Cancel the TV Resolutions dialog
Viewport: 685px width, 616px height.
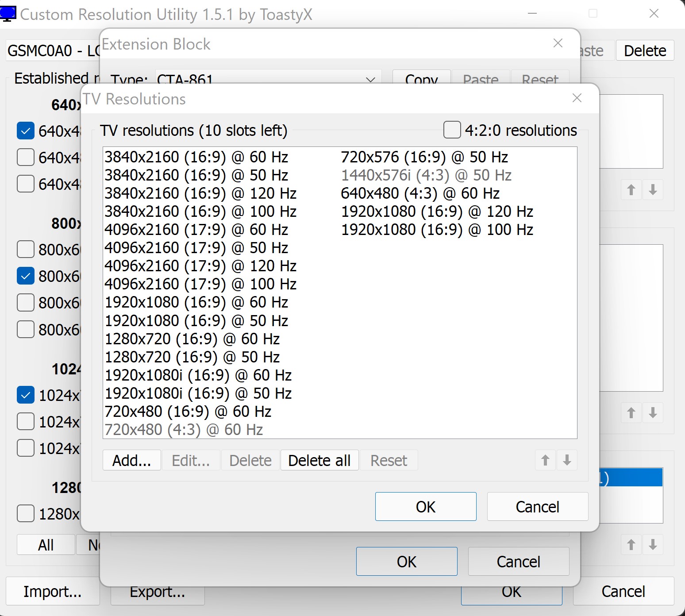point(538,507)
